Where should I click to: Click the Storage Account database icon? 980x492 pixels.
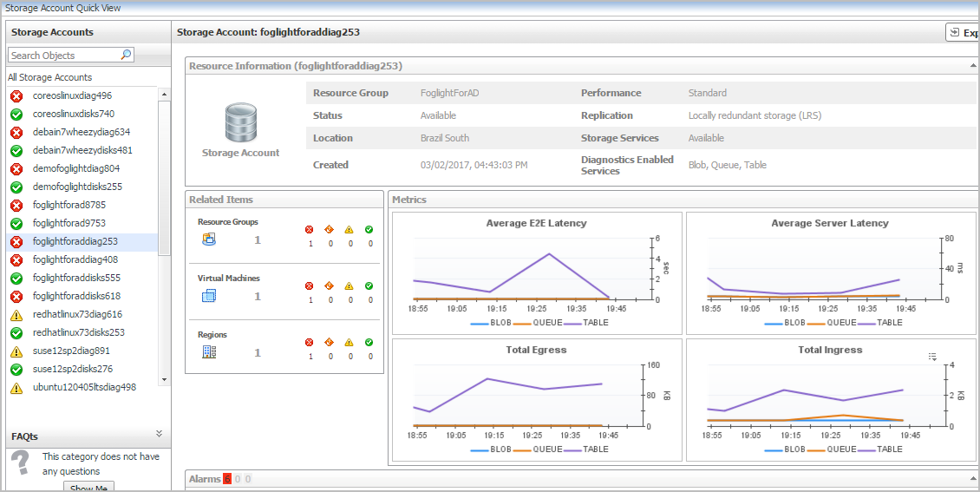[x=240, y=122]
